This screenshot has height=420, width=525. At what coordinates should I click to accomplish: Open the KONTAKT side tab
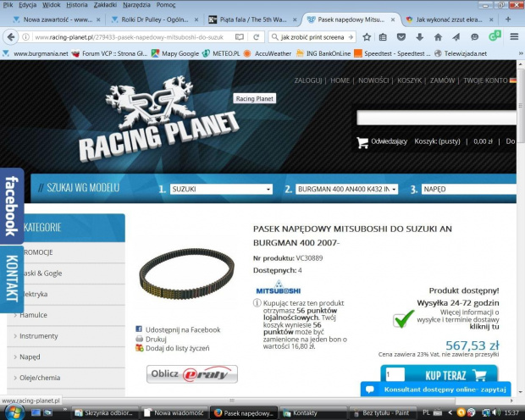click(x=12, y=279)
